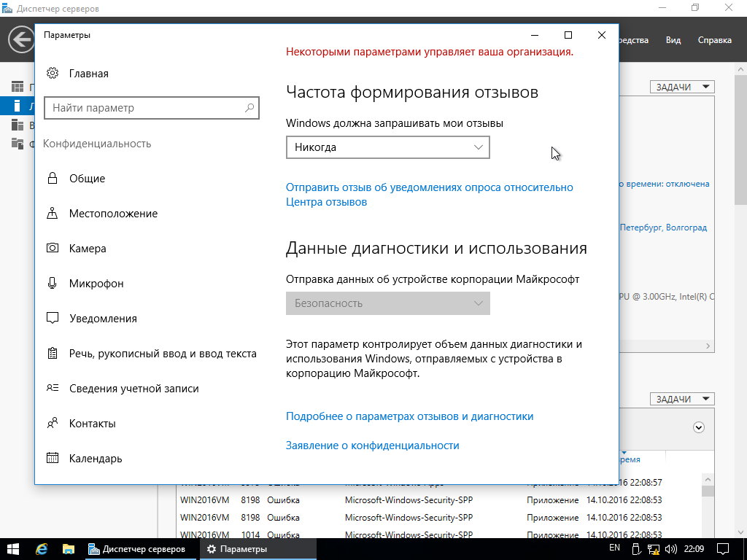Launch Internet Explorer from the taskbar
The width and height of the screenshot is (747, 560).
42,548
